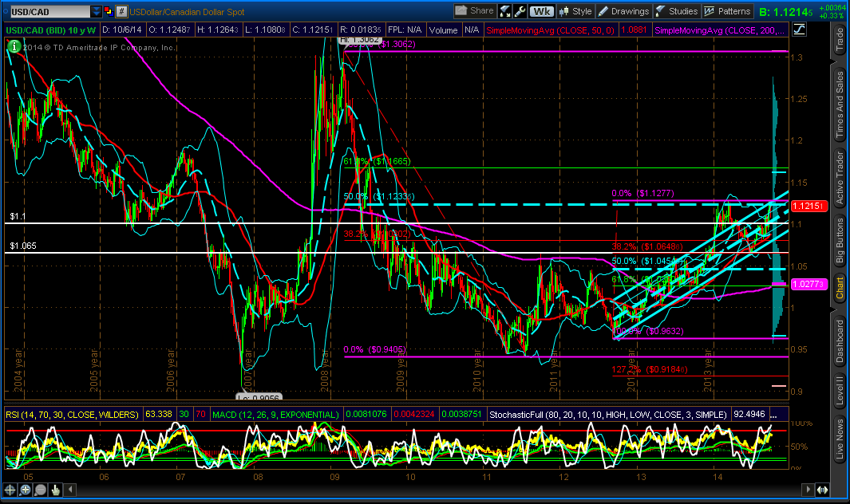Open chart settings wrench icon
The width and height of the screenshot is (850, 504).
pos(520,11)
